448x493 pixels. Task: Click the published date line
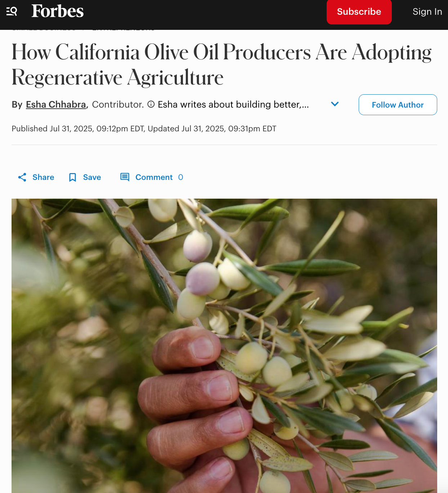[144, 129]
